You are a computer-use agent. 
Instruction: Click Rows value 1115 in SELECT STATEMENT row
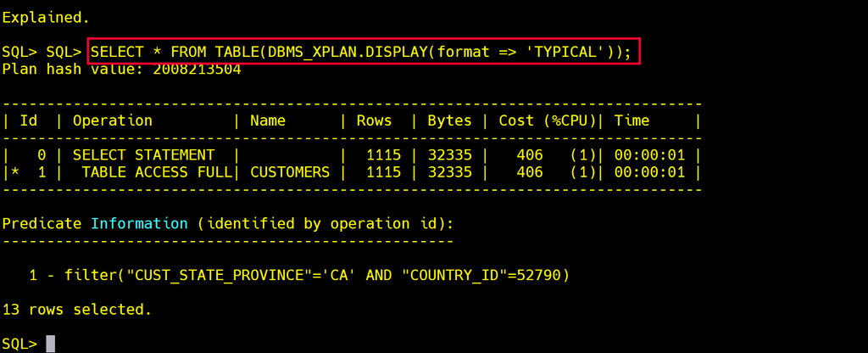383,155
